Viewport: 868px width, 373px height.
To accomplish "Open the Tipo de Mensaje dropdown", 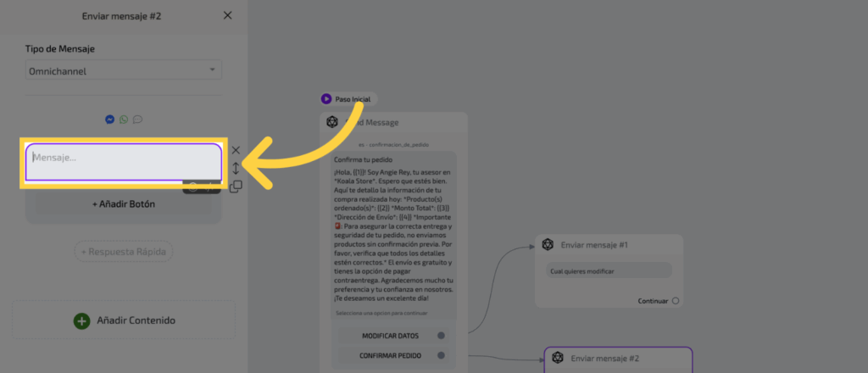I will pos(124,70).
